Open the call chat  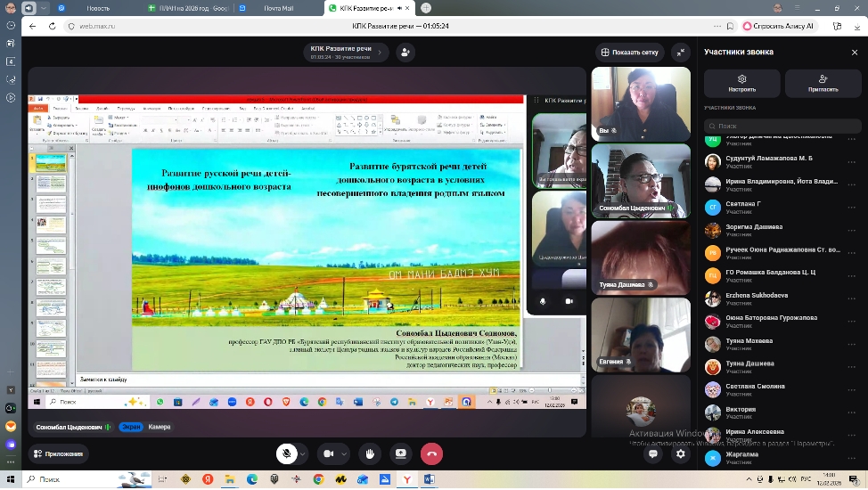point(653,453)
